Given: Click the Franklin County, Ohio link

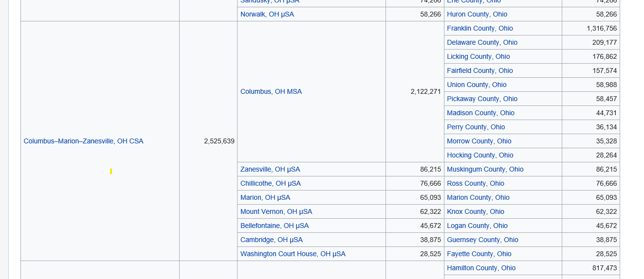Looking at the screenshot, I should click(x=480, y=28).
